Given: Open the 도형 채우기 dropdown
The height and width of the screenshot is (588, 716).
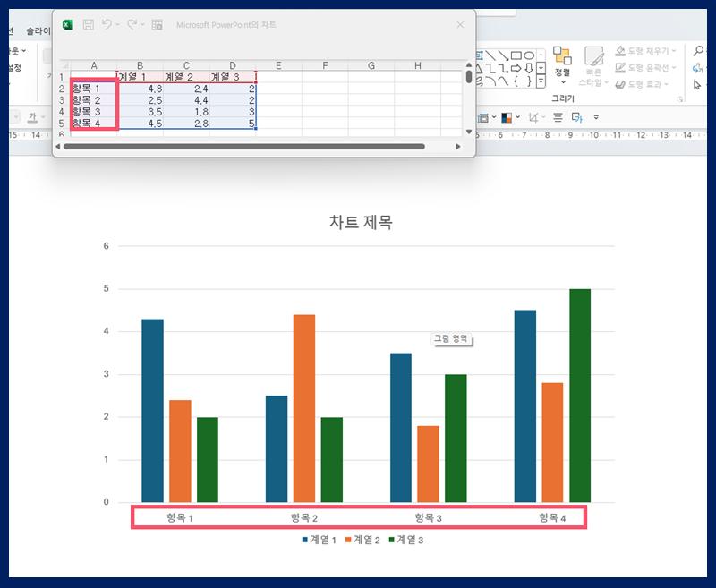Looking at the screenshot, I should [645, 51].
